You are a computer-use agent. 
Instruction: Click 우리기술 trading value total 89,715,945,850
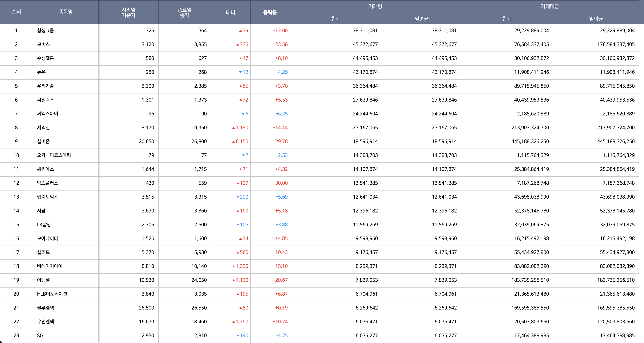(532, 86)
